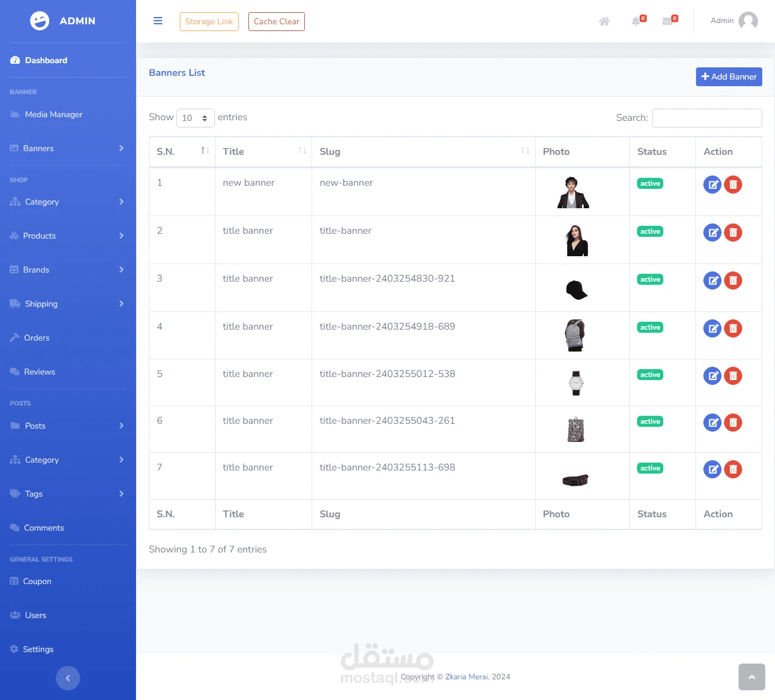This screenshot has height=700, width=775.
Task: Delete banner title-banner-2403255012-538
Action: pos(733,376)
